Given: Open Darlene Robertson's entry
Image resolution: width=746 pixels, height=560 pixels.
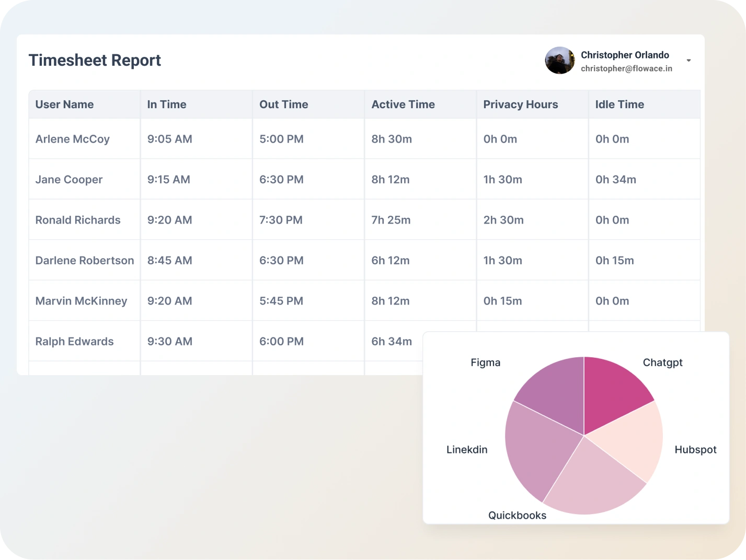Looking at the screenshot, I should point(85,261).
